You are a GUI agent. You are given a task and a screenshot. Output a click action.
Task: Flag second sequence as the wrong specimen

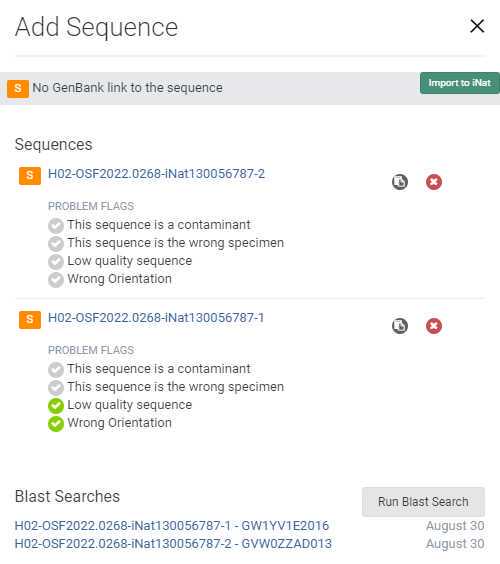pos(56,387)
